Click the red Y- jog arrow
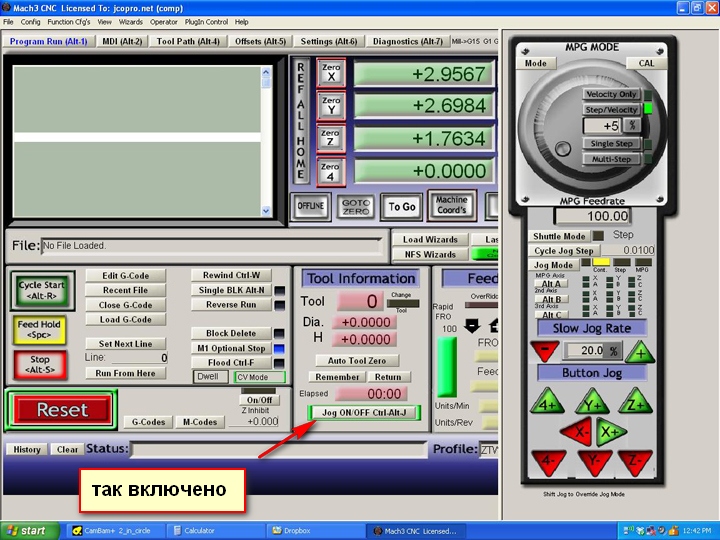720x540 pixels. click(594, 462)
